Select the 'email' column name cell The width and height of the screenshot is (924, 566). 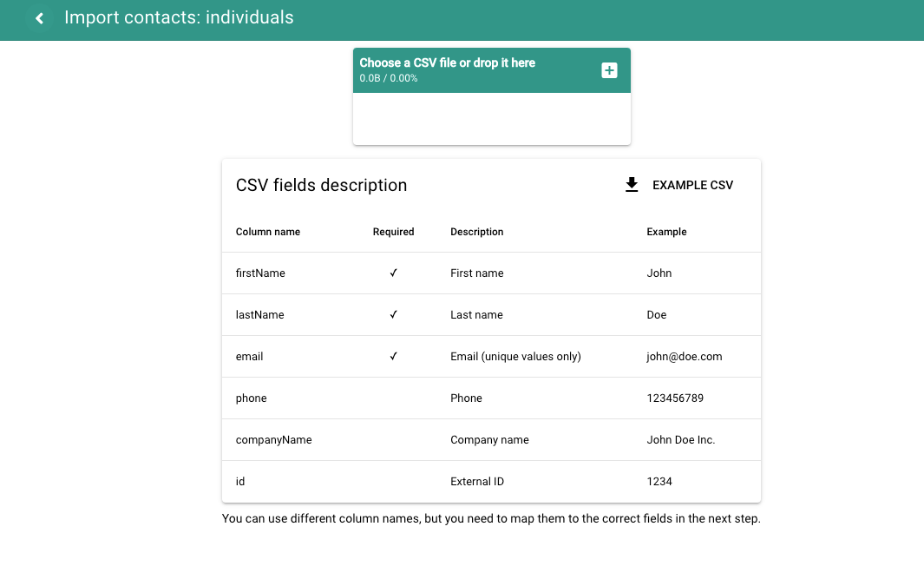(249, 357)
